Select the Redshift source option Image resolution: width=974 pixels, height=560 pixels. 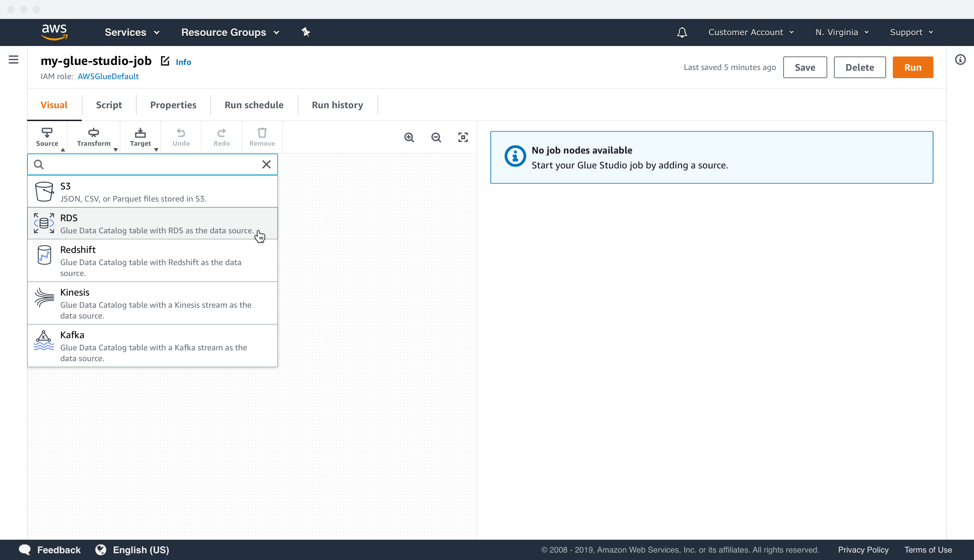152,260
